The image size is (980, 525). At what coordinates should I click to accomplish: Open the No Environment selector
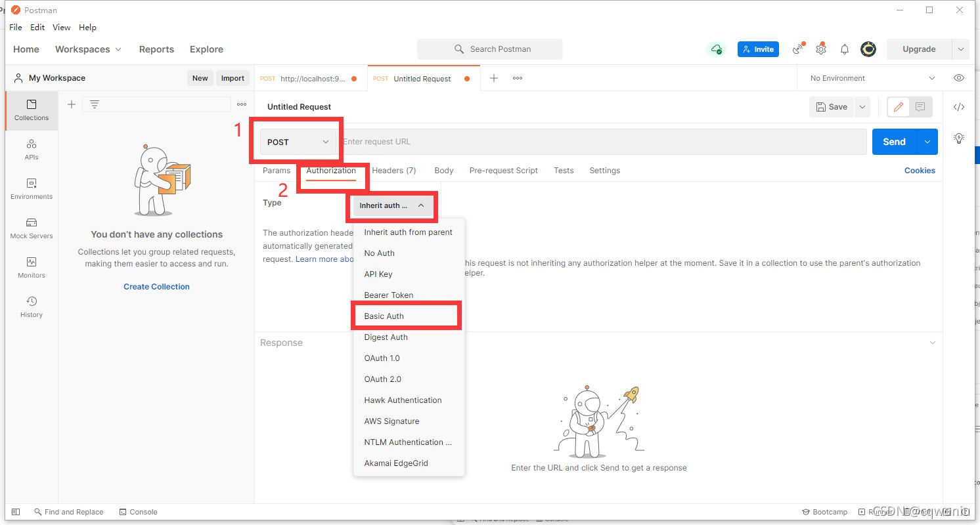point(872,78)
